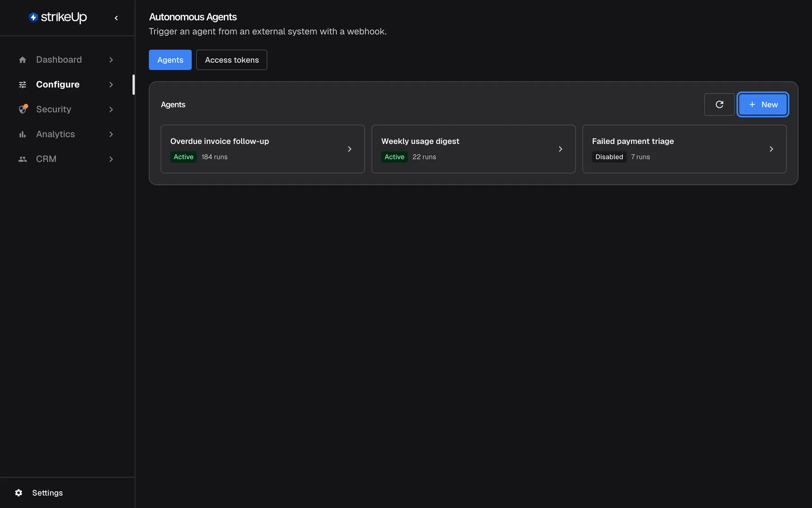Refresh the agents list
Viewport: 812px width, 508px height.
720,104
